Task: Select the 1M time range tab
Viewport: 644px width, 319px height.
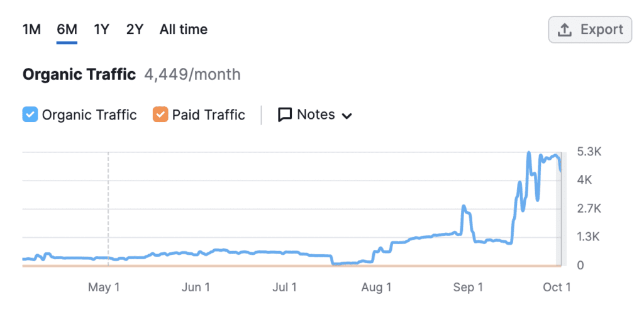Action: click(31, 30)
